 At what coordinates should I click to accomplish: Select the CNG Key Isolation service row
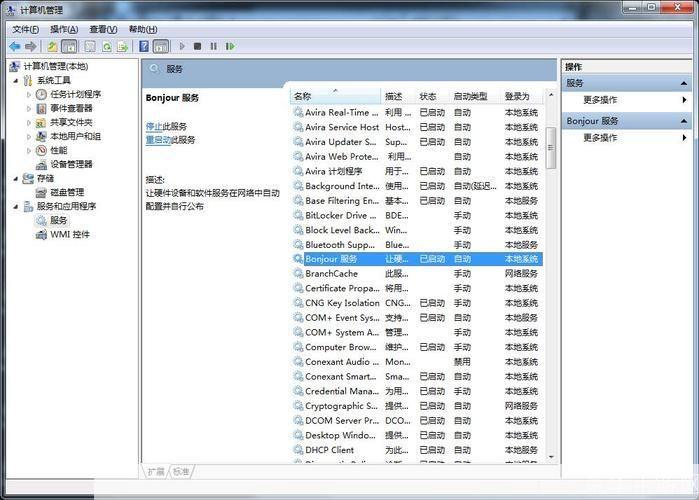pyautogui.click(x=416, y=303)
